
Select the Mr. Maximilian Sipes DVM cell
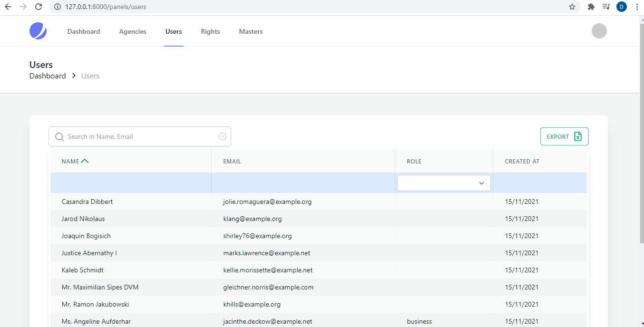coord(100,287)
